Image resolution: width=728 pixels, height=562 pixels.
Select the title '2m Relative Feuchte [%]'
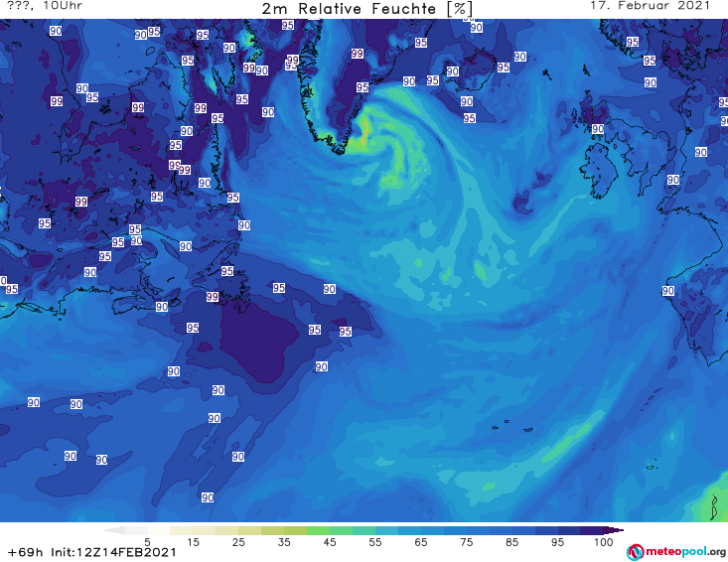coord(366,9)
